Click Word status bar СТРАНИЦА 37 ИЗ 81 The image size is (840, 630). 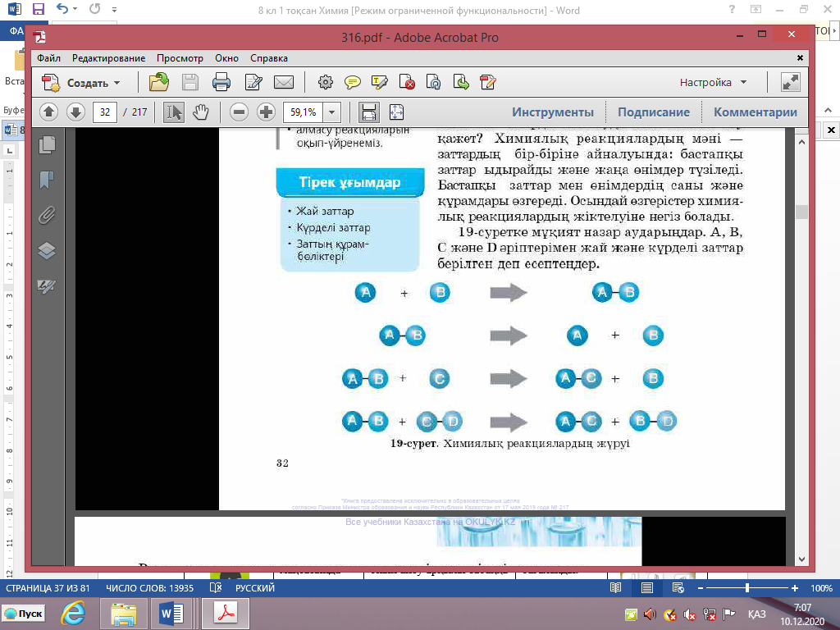pos(48,587)
